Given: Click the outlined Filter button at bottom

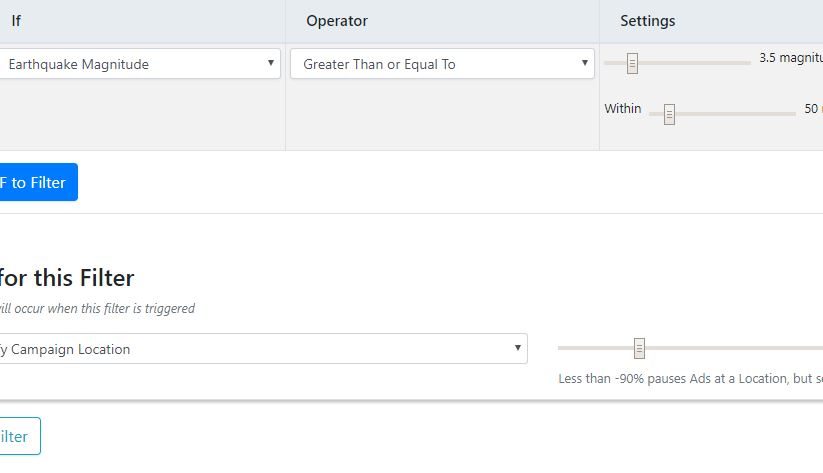Looking at the screenshot, I should pyautogui.click(x=18, y=436).
